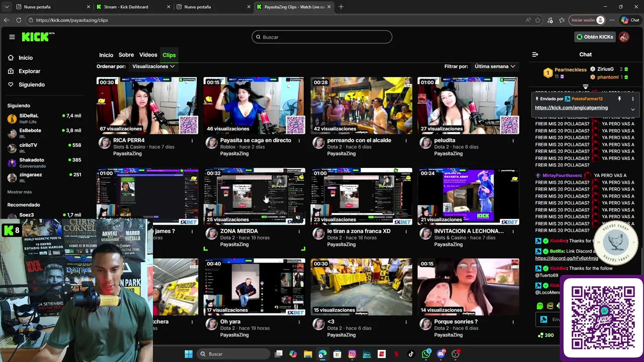The height and width of the screenshot is (362, 644).
Task: Open the INVITACION A LECHONA clip title
Action: coord(469,231)
